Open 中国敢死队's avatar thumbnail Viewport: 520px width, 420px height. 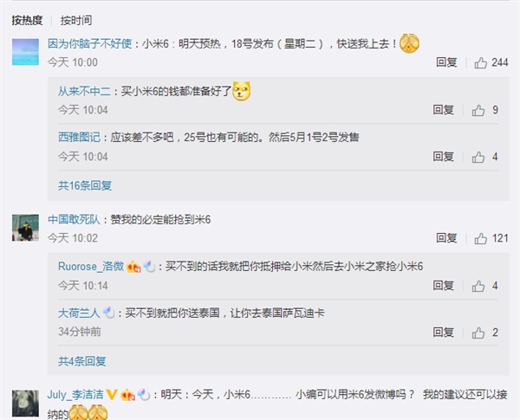point(25,228)
